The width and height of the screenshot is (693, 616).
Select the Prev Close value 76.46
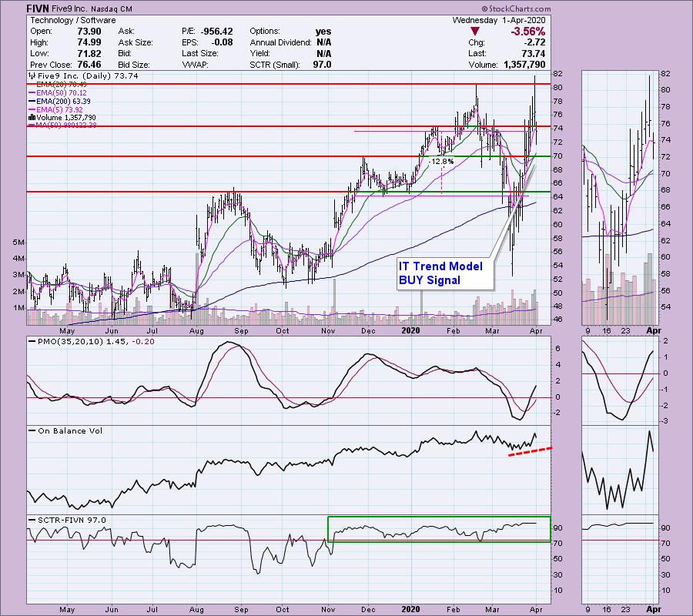point(89,65)
